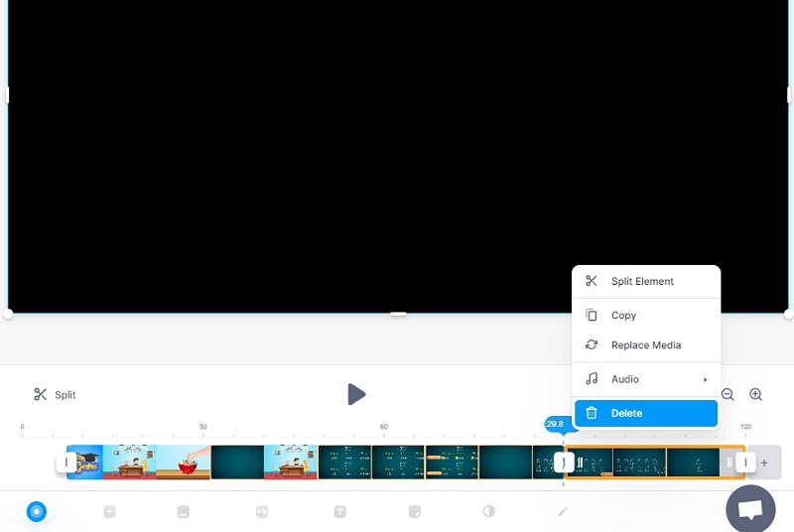Click the blue circular record icon
794x532 pixels.
coord(37,511)
